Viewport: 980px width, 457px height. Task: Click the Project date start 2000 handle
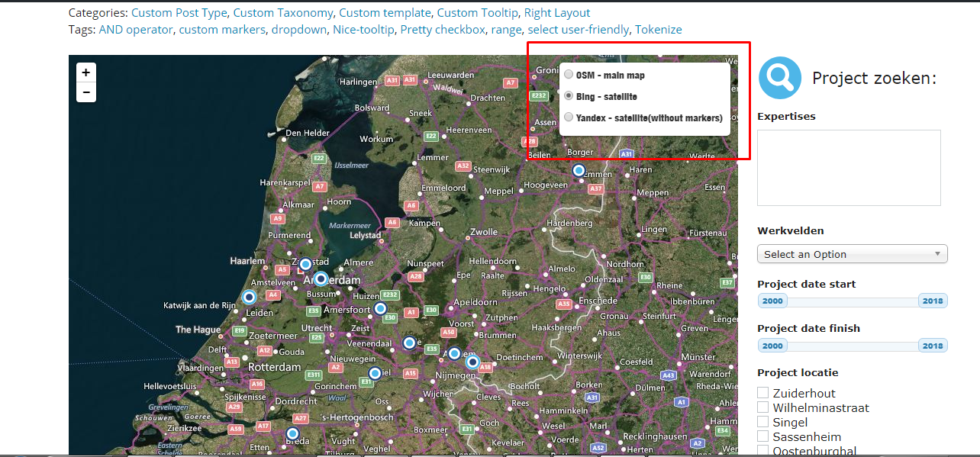772,301
